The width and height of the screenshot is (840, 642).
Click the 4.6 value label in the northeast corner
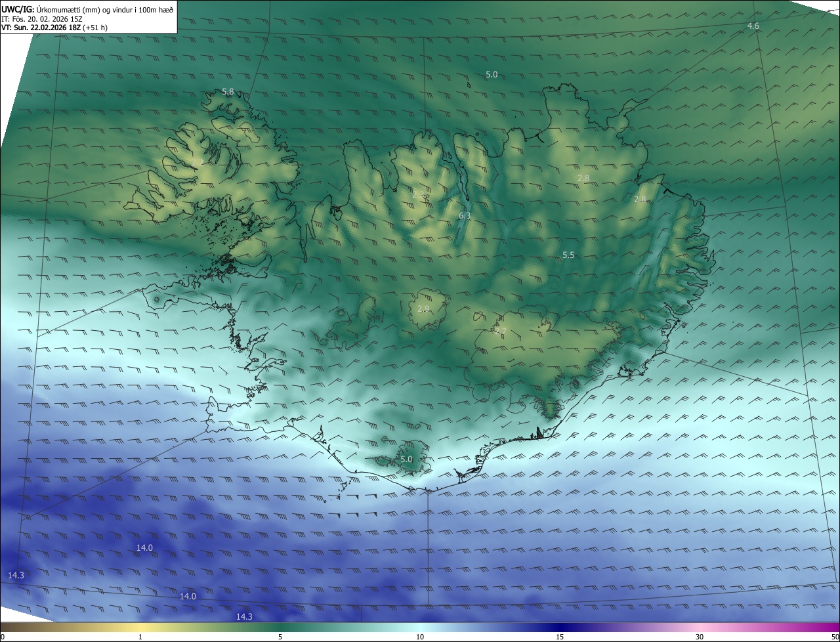tap(753, 26)
